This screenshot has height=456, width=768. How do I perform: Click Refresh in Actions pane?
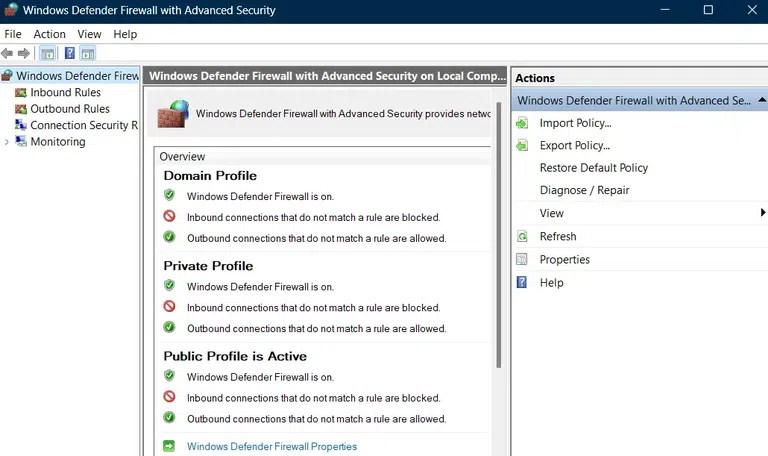tap(558, 237)
